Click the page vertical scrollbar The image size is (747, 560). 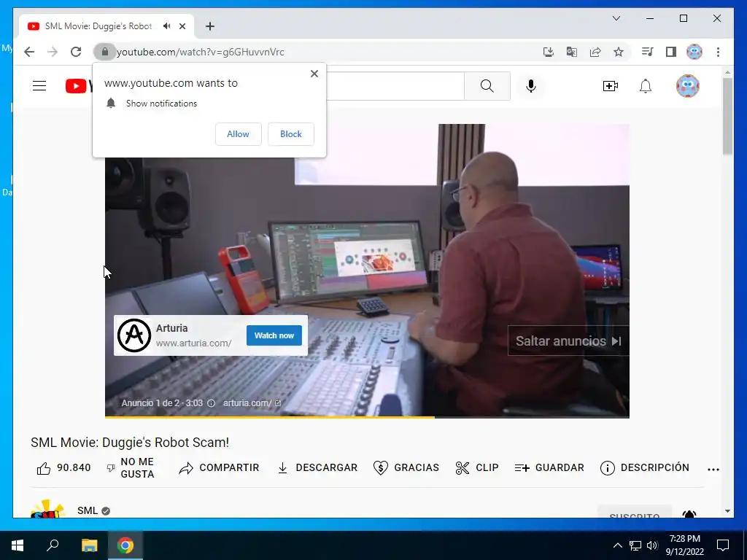[x=727, y=117]
